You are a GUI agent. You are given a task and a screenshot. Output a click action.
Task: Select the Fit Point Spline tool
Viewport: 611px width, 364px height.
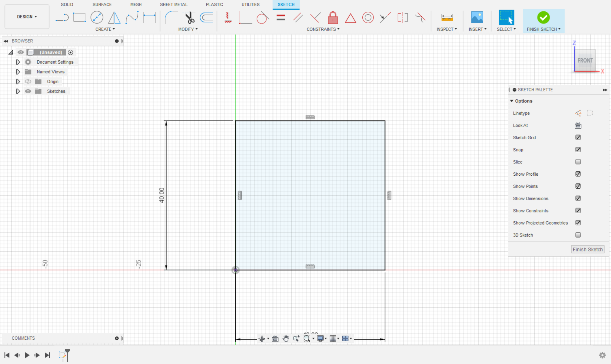(x=132, y=17)
